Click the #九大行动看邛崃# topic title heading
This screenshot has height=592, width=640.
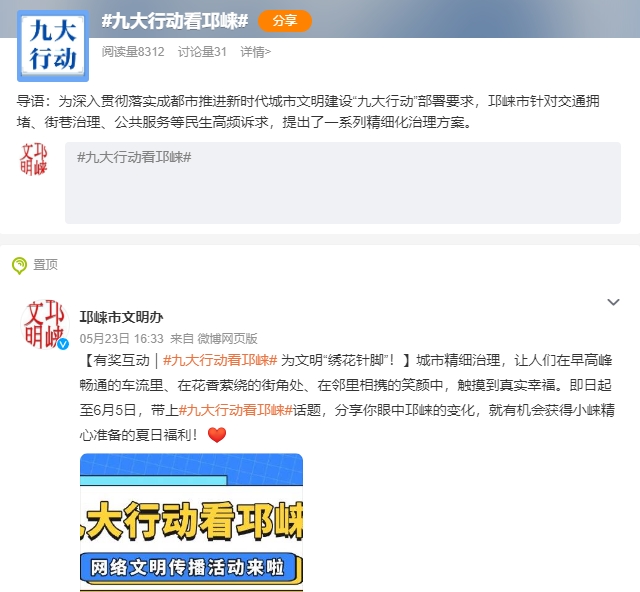point(175,21)
